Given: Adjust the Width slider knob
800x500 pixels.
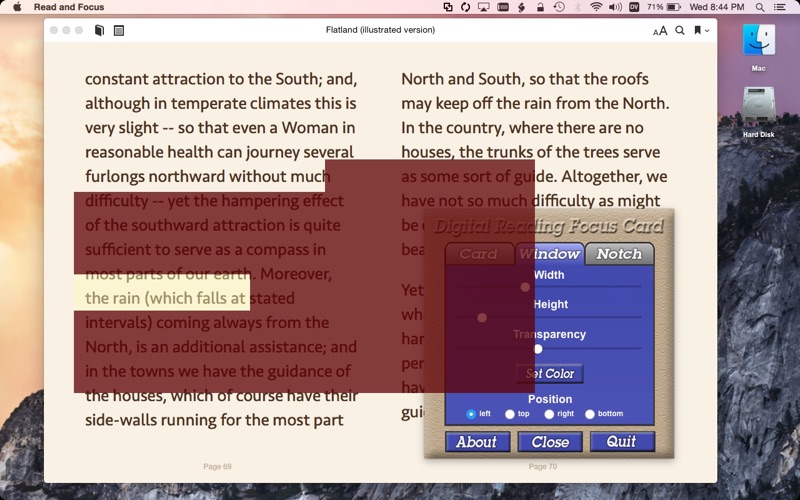Looking at the screenshot, I should click(x=525, y=287).
